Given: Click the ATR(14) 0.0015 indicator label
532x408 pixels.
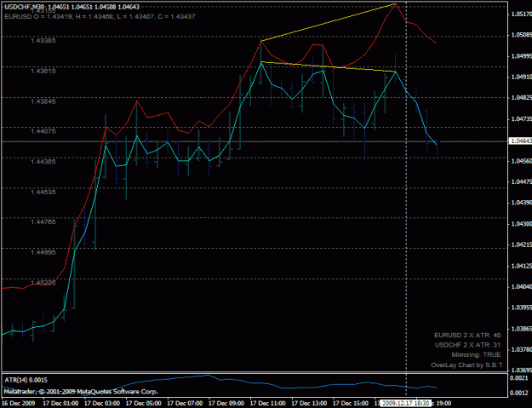Looking at the screenshot, I should coord(26,380).
